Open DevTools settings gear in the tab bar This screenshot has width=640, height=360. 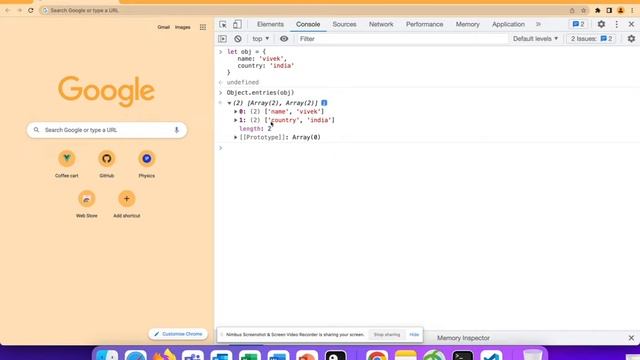[601, 24]
